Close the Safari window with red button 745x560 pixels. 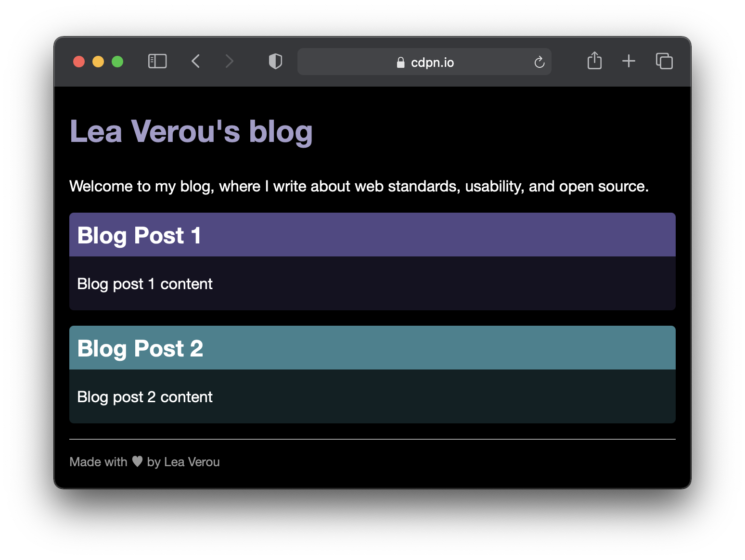coord(79,62)
